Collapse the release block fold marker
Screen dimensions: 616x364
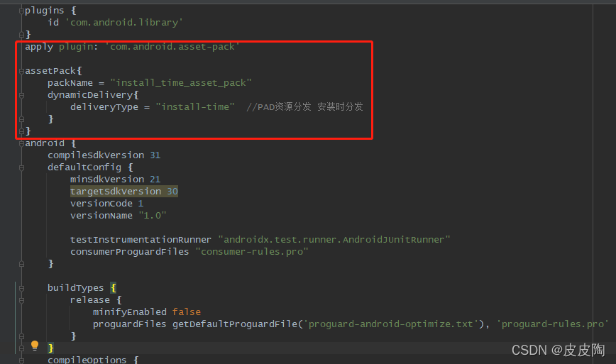[x=21, y=300]
